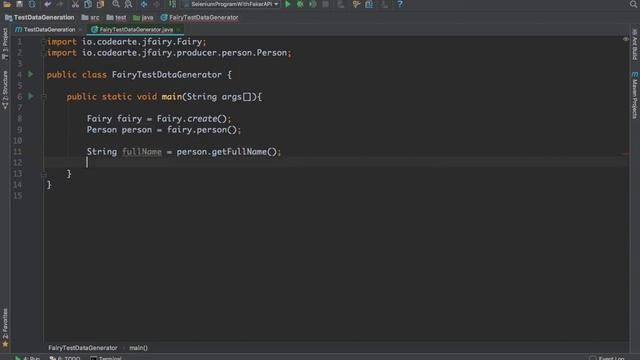Click the import io.codearte.jfairy.Fairy line

pos(127,42)
